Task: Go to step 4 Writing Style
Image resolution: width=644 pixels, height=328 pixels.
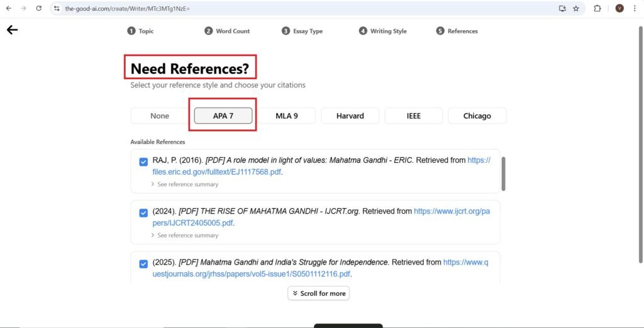Action: click(x=383, y=31)
